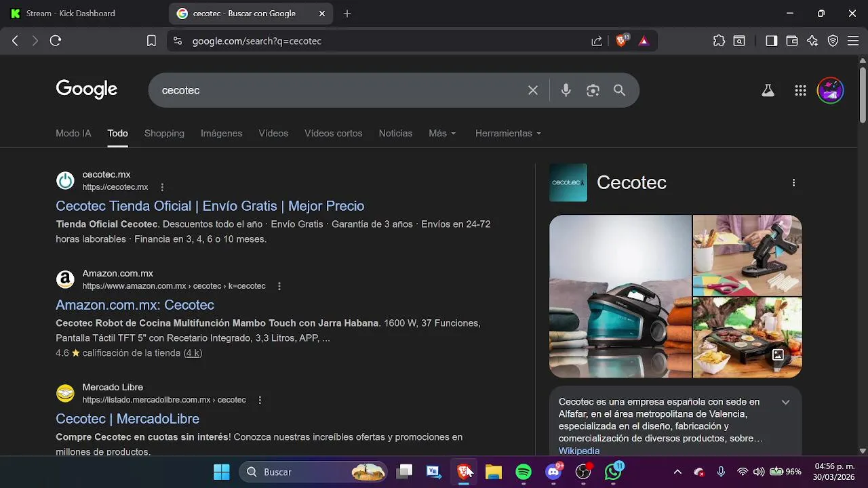Open Leo AI sparkle icon
The image size is (868, 488).
812,41
